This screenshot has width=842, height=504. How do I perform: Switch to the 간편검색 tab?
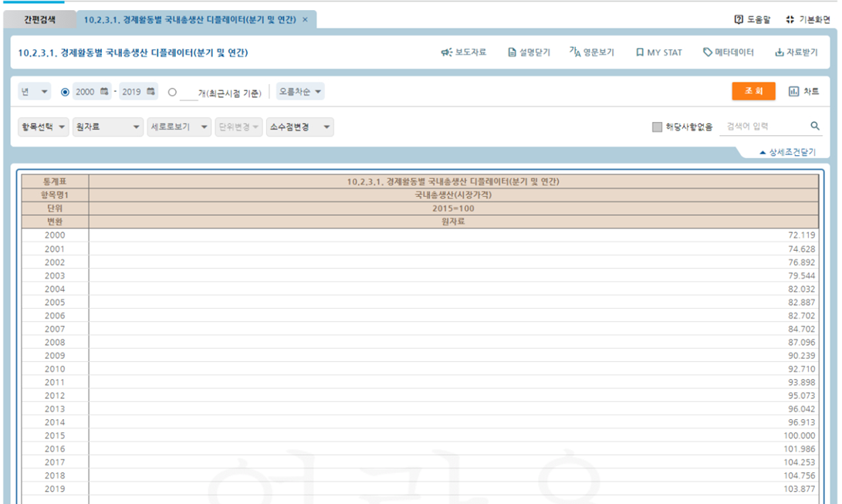pyautogui.click(x=39, y=19)
